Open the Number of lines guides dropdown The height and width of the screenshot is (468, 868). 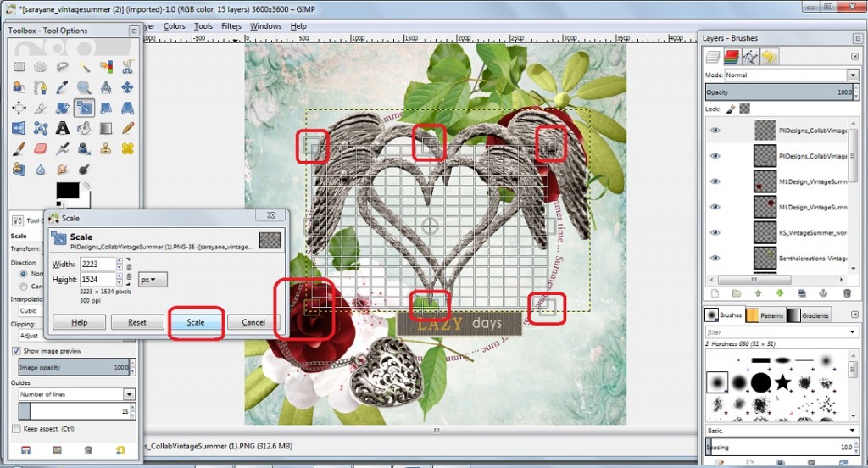(129, 394)
